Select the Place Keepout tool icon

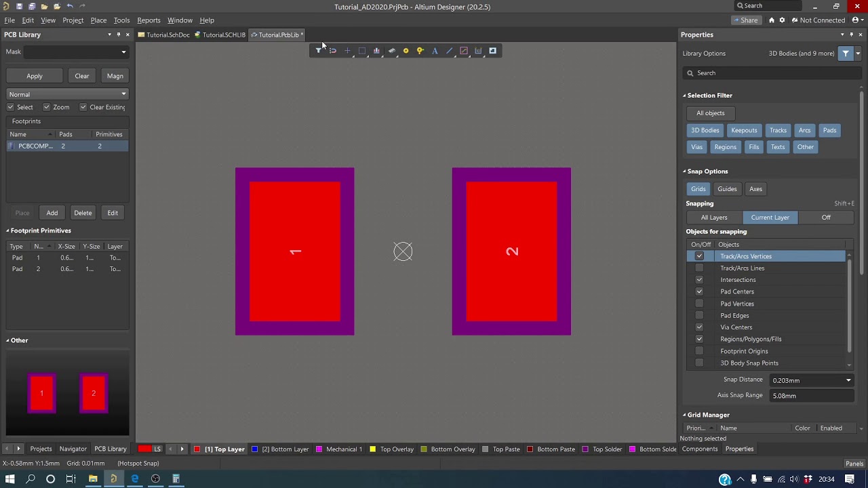pos(464,51)
